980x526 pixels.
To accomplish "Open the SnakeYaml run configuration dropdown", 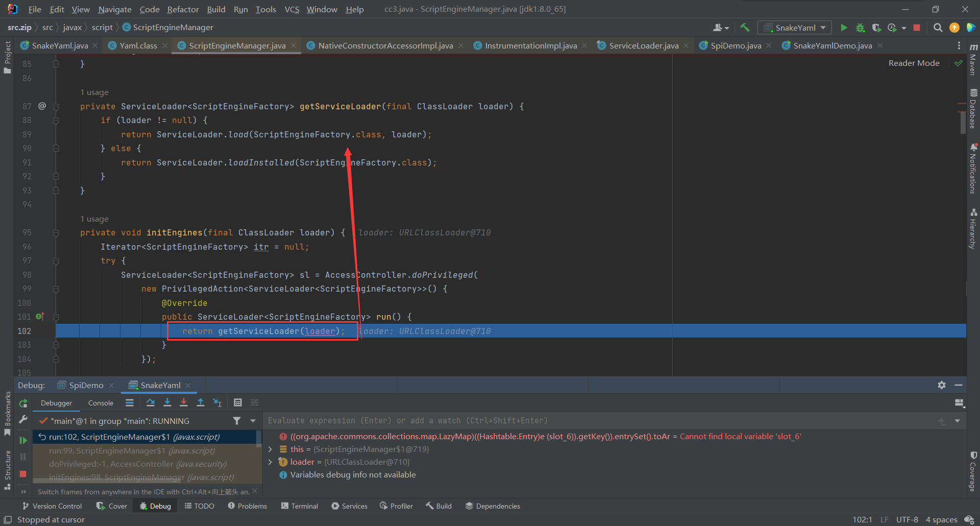I will [x=795, y=28].
